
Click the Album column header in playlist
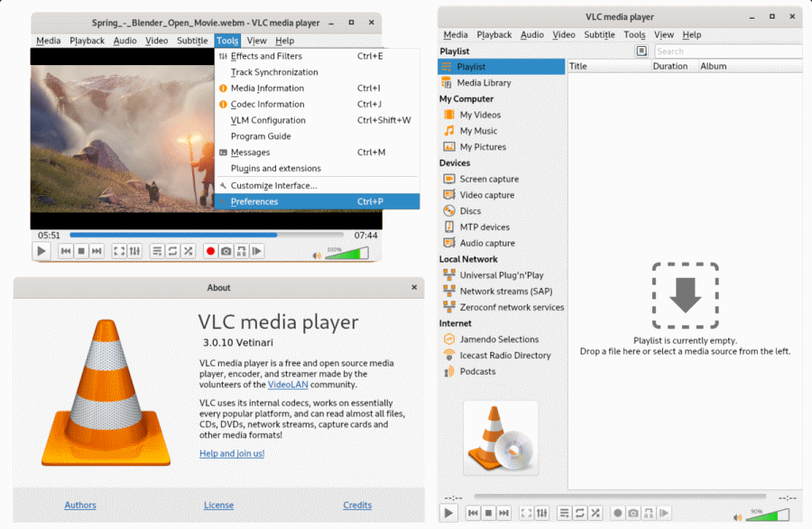751,66
